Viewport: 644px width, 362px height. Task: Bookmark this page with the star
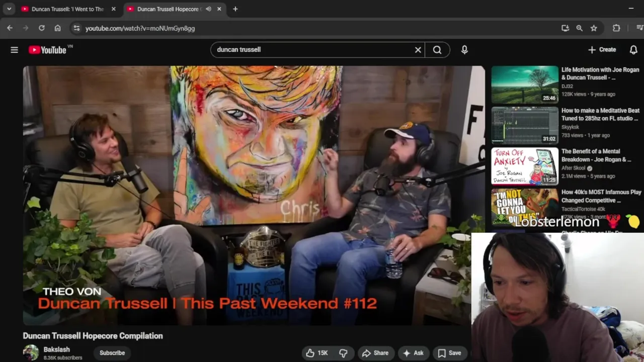coord(594,28)
